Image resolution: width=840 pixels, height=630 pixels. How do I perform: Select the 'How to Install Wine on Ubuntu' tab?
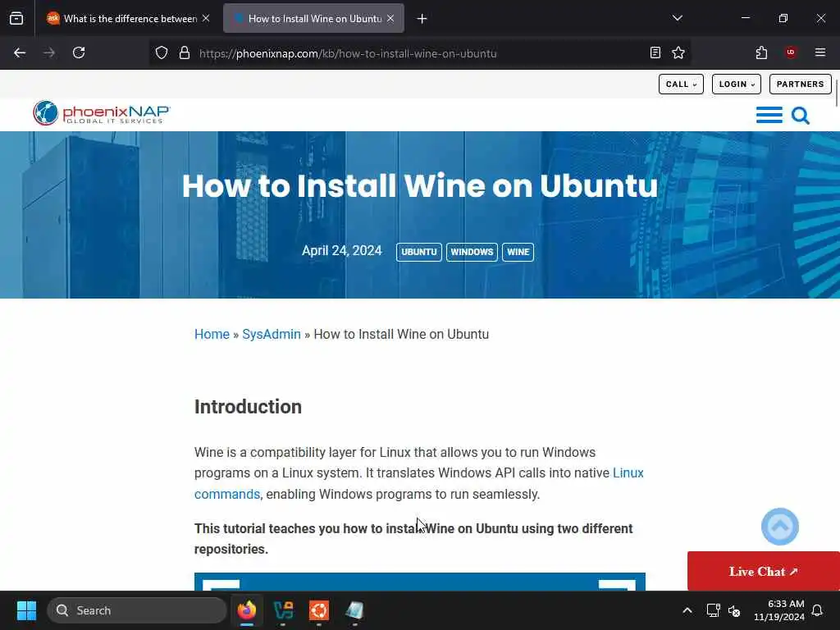(x=313, y=19)
